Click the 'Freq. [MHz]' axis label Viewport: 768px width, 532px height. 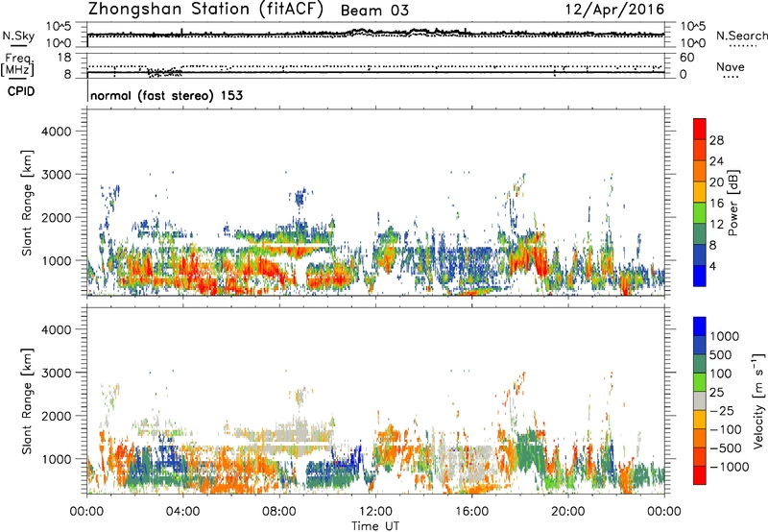point(17,65)
